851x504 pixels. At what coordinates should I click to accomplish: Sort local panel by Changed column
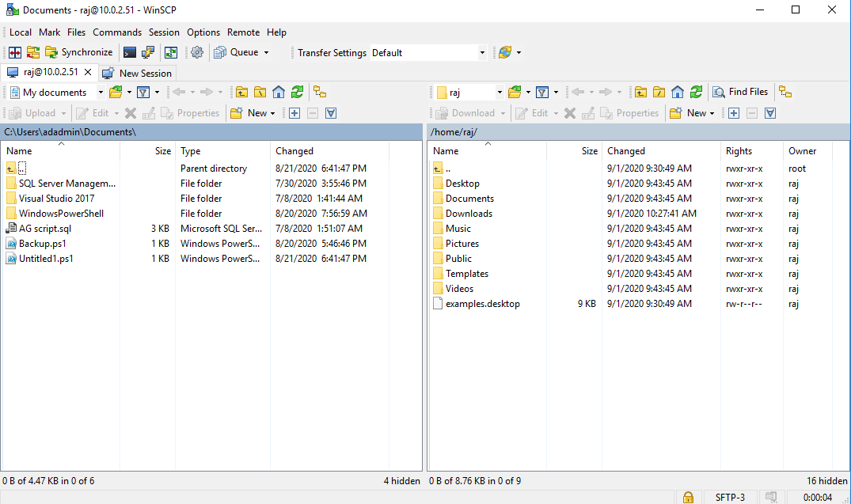pos(329,151)
